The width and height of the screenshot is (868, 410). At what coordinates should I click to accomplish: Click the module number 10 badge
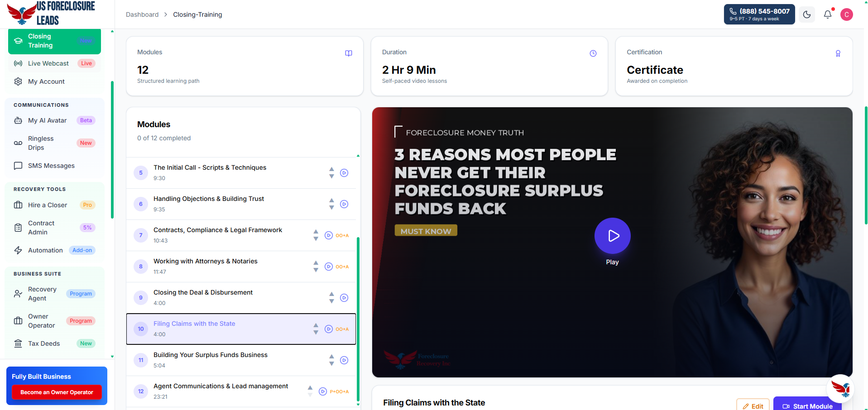pos(141,329)
